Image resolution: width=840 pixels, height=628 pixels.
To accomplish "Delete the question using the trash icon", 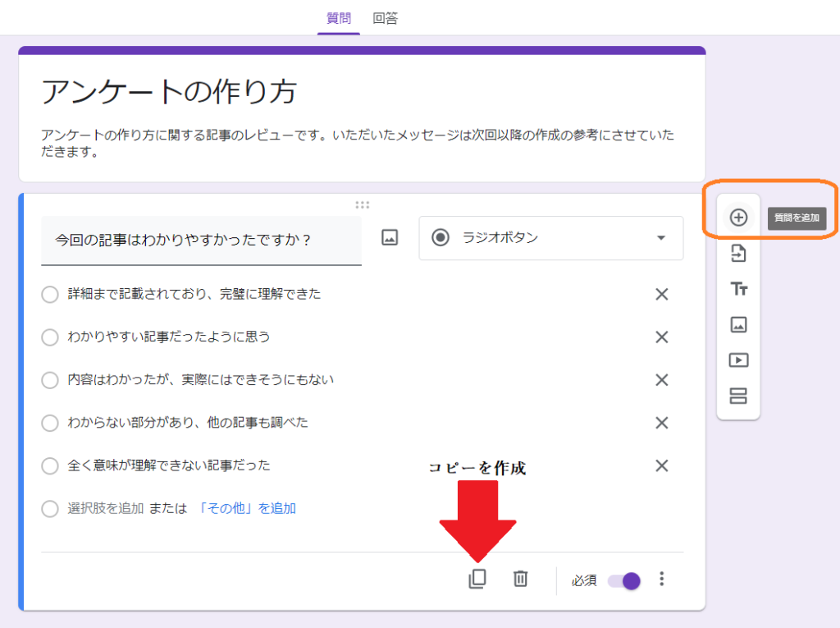I will (x=521, y=579).
